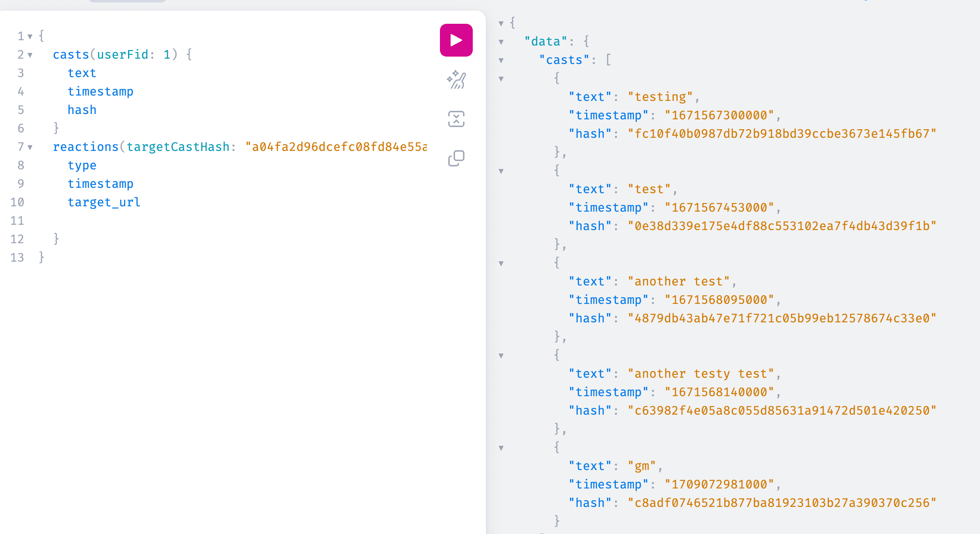
Task: Click the hash value starting with fc10f40b
Action: [781, 134]
